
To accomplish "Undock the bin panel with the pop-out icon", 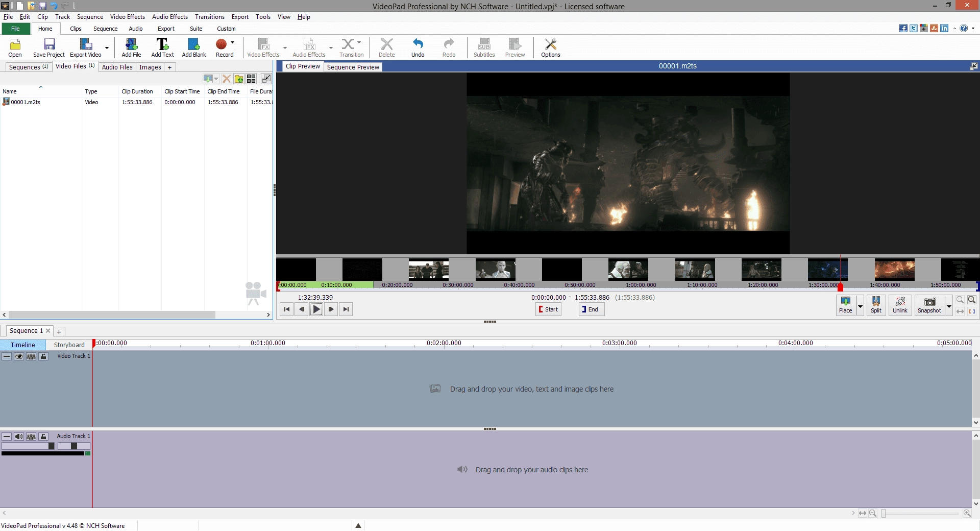I will tap(266, 79).
